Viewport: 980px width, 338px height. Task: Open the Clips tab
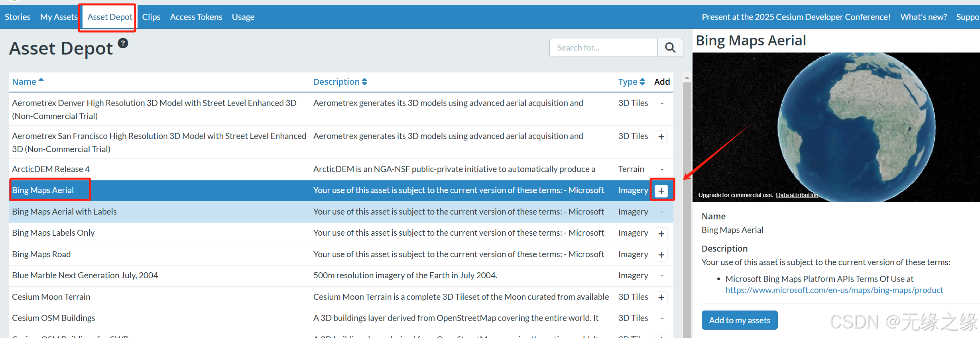[x=151, y=17]
